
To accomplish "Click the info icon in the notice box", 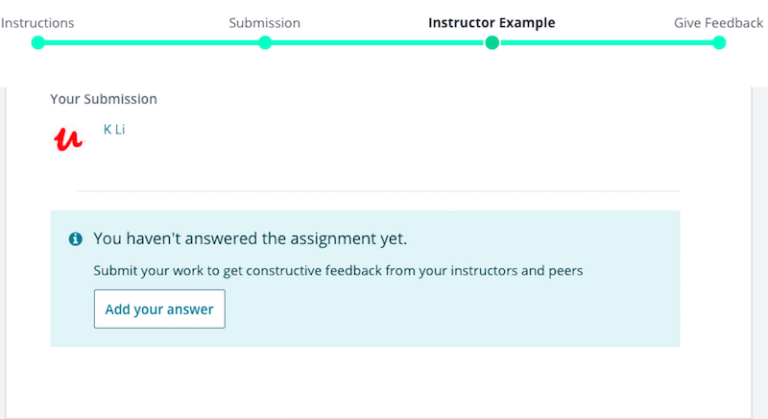I will (x=75, y=240).
